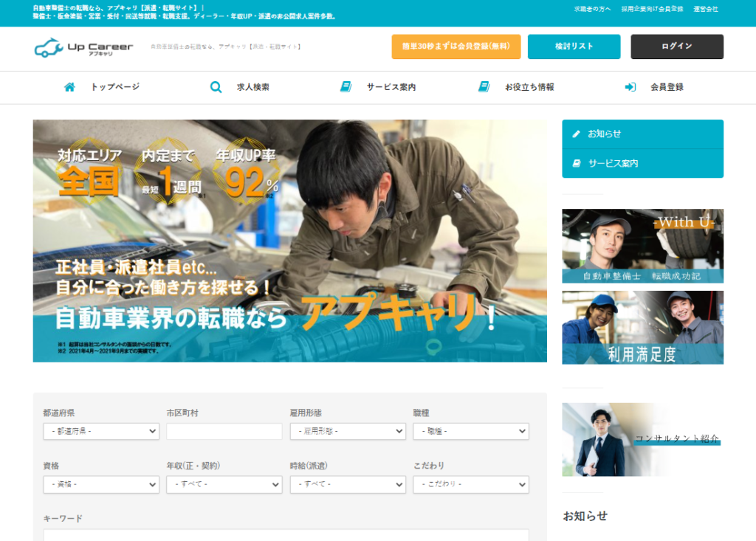The width and height of the screenshot is (756, 541).
Task: Click the book icon beside sidebar サービス案内
Action: [577, 163]
